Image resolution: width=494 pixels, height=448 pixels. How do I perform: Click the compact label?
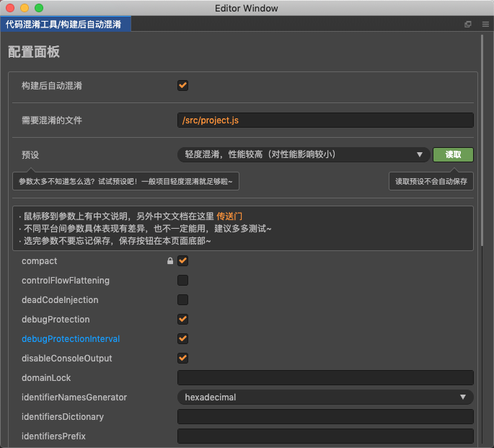[x=40, y=261]
